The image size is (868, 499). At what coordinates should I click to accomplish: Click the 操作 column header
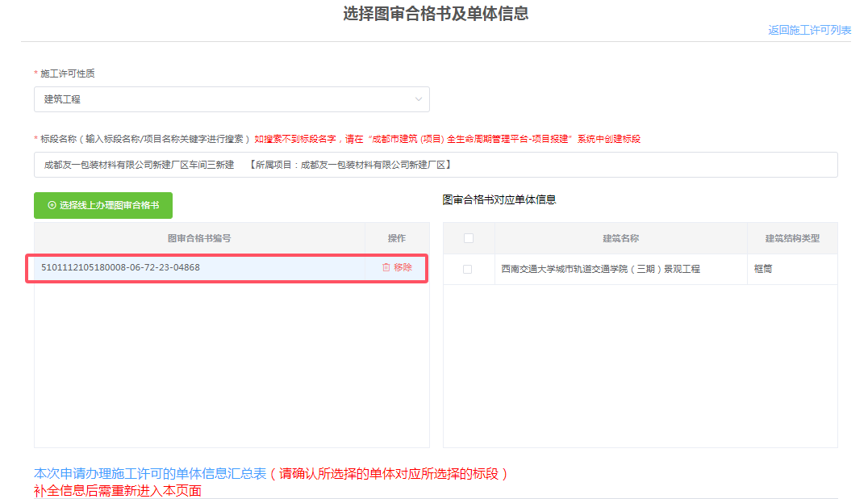point(397,237)
